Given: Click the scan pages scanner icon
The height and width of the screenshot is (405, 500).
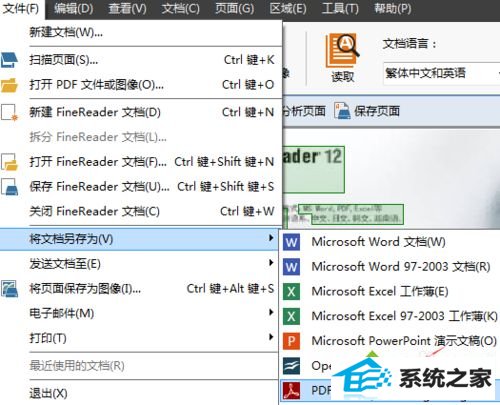Looking at the screenshot, I should click(9, 60).
